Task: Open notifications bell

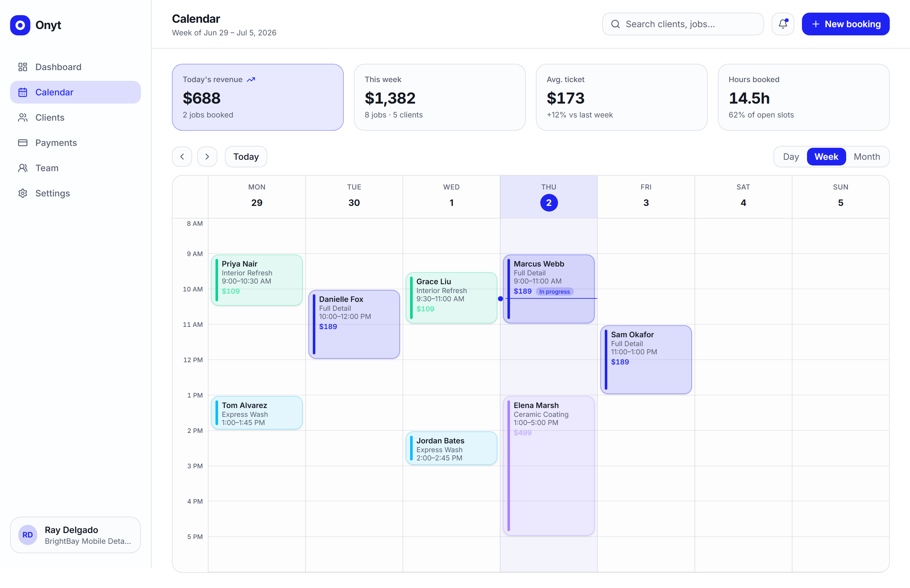Action: [x=783, y=24]
